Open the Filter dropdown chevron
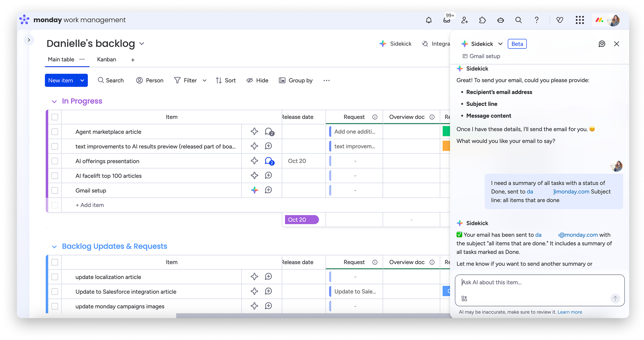This screenshot has height=340, width=644. pos(204,80)
